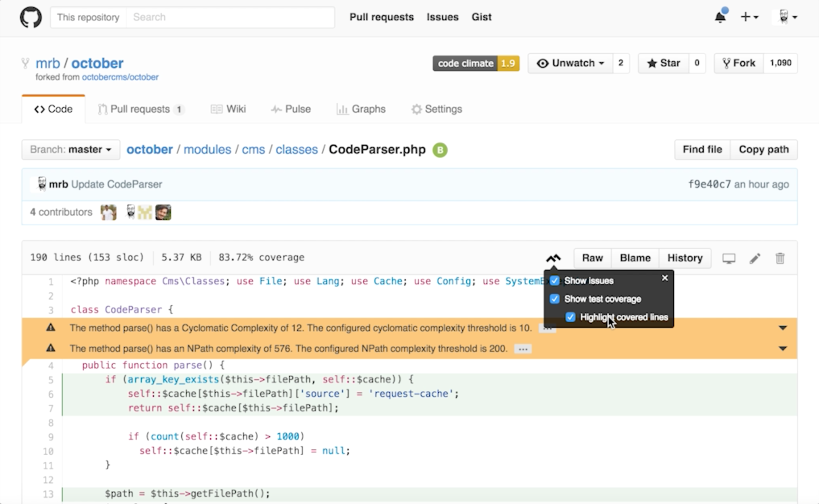Open the notifications bell
Viewport: 819px width, 504px height.
720,17
